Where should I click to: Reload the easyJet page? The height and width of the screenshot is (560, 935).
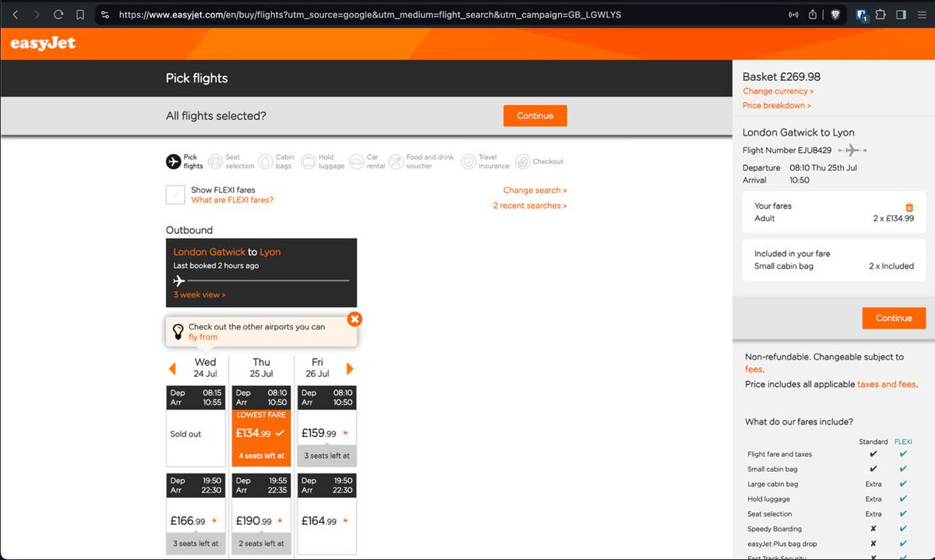point(58,14)
